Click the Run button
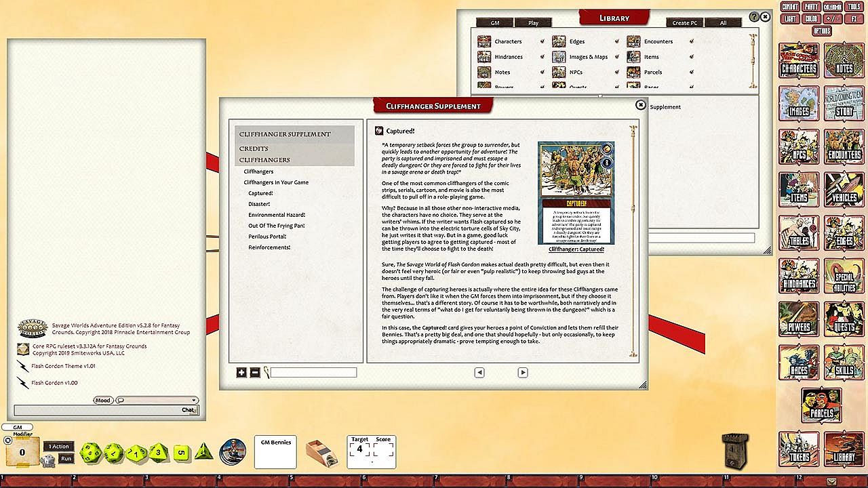Screen dimensions: 868x488 coord(66,459)
